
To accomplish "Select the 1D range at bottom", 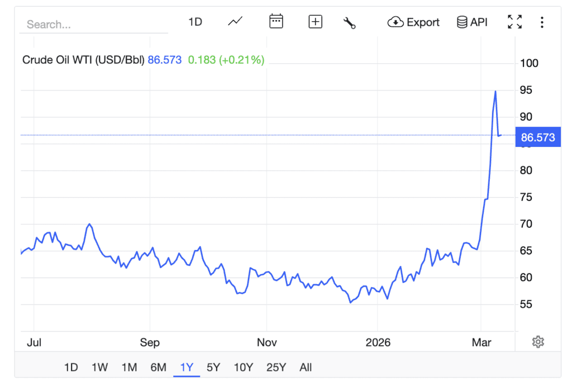I will click(x=71, y=367).
